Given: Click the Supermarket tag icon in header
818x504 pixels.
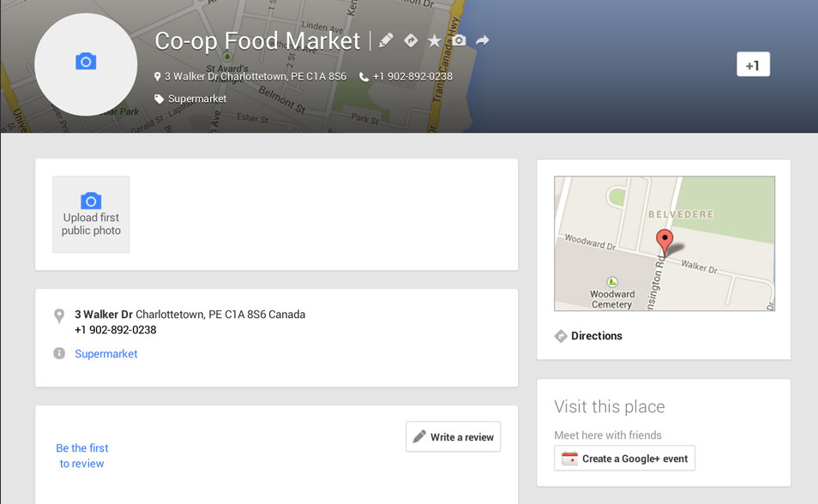Looking at the screenshot, I should [x=159, y=99].
